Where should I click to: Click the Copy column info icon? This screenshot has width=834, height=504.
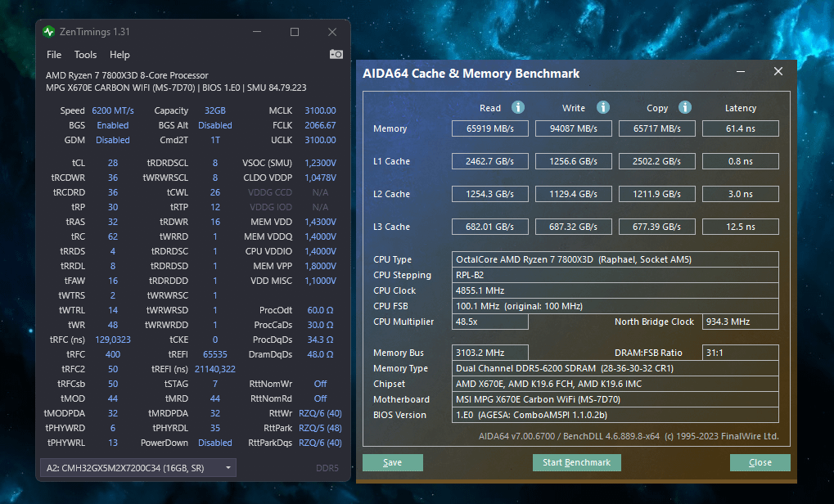click(685, 107)
